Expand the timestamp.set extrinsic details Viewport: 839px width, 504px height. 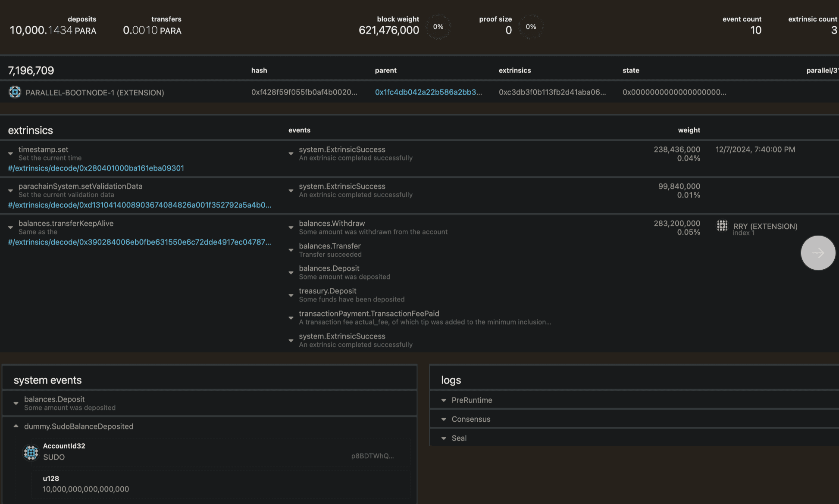10,153
